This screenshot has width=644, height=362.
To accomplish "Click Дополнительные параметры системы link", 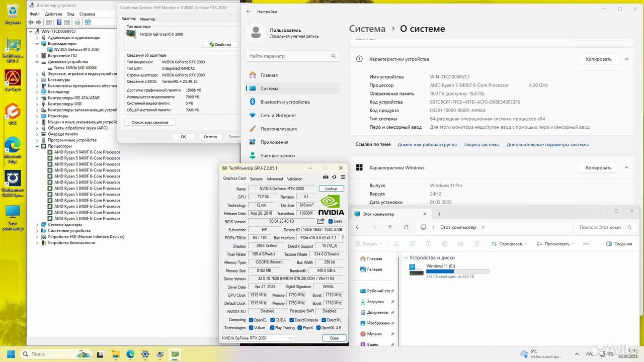I will pos(547,145).
